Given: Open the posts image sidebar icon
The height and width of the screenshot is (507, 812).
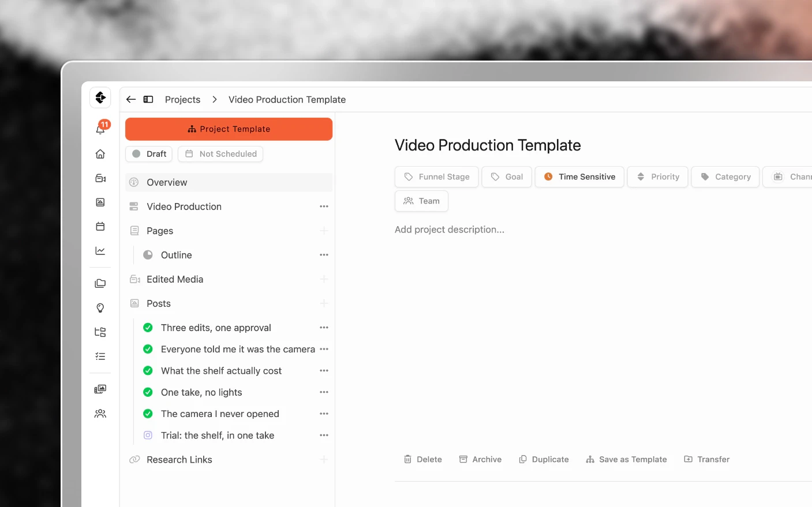Looking at the screenshot, I should click(100, 202).
